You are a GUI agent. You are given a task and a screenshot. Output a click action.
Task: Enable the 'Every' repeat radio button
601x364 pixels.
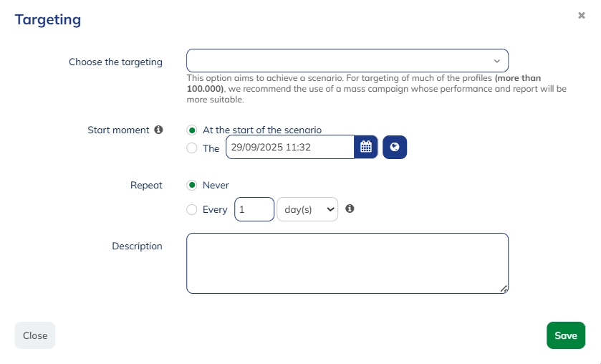coord(191,209)
